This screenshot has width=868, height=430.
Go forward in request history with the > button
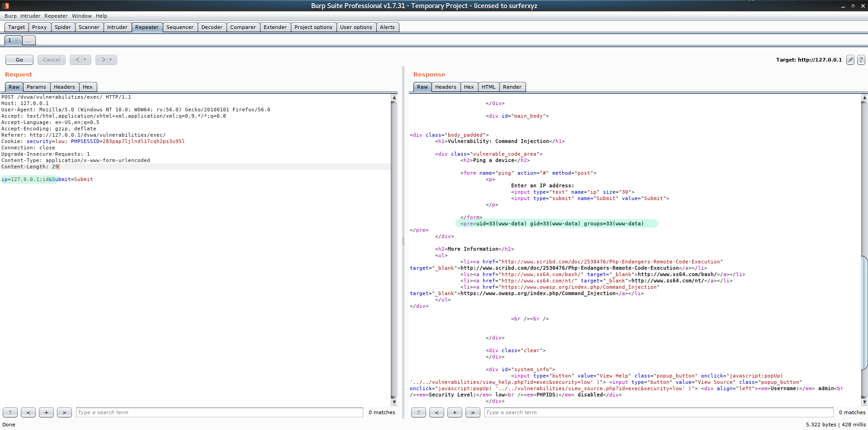103,60
